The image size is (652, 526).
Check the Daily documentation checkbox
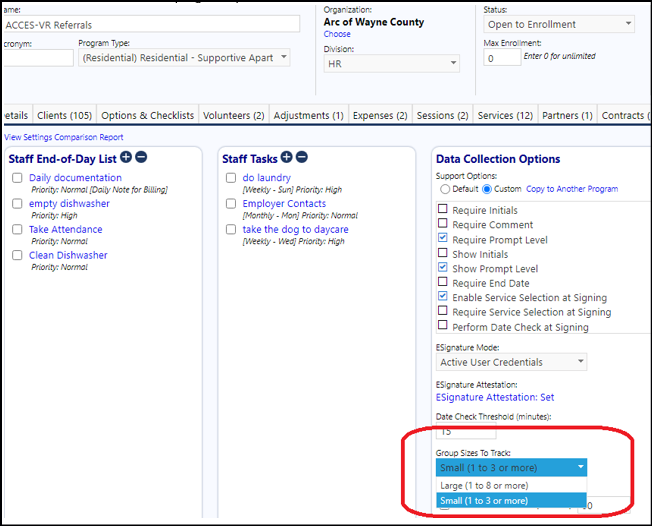[x=17, y=178]
